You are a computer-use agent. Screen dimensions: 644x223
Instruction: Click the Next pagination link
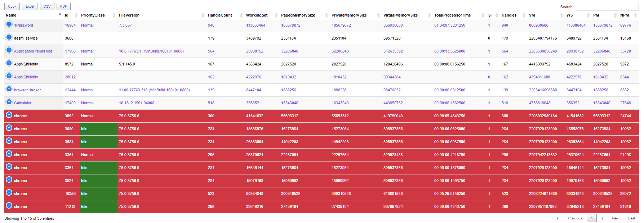click(x=616, y=218)
